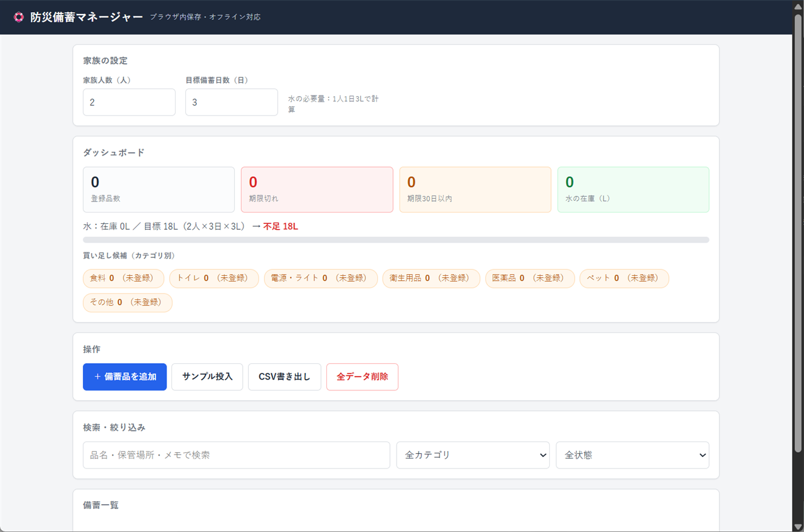The height and width of the screenshot is (532, 804).
Task: Click the red 全データ削除 button
Action: tap(362, 376)
